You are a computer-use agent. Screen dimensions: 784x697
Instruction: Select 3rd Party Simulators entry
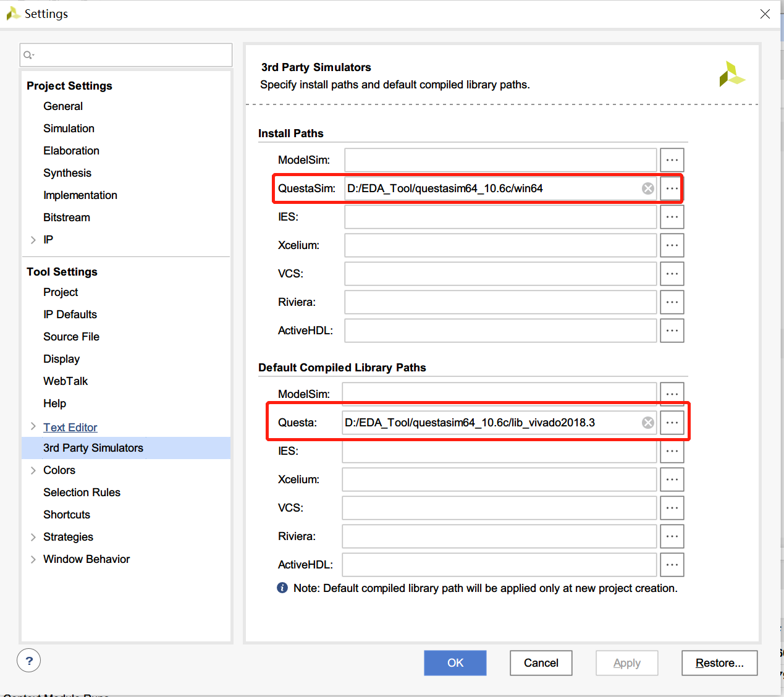(126, 448)
